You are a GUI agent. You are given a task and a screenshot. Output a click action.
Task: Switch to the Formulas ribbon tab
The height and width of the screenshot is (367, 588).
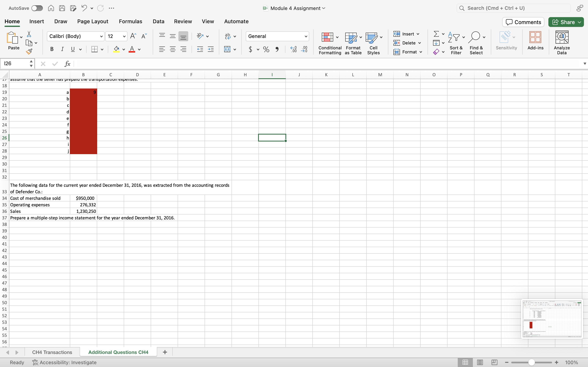[x=130, y=21]
